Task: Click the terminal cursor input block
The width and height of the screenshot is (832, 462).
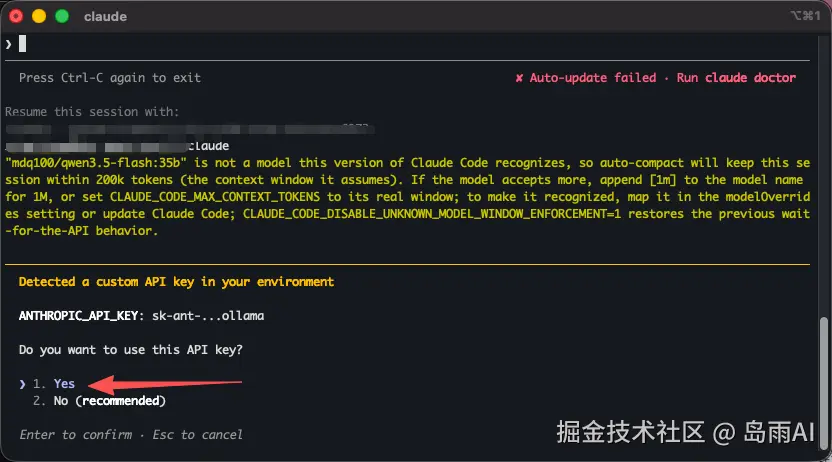Action: click(x=22, y=43)
